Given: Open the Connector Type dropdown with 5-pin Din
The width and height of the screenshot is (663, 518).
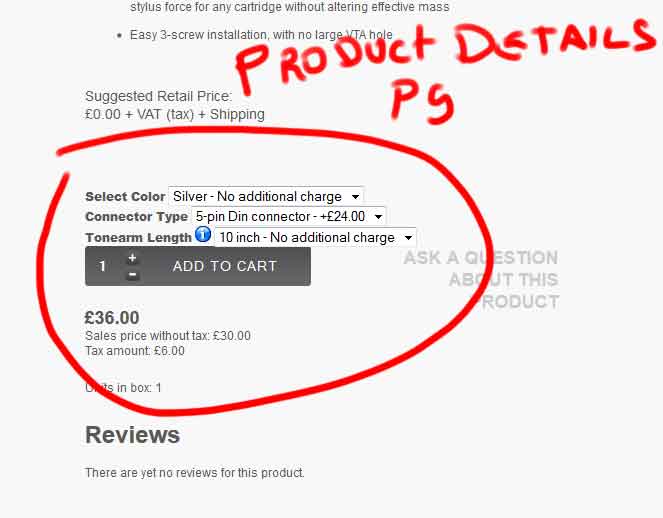Looking at the screenshot, I should point(288,217).
